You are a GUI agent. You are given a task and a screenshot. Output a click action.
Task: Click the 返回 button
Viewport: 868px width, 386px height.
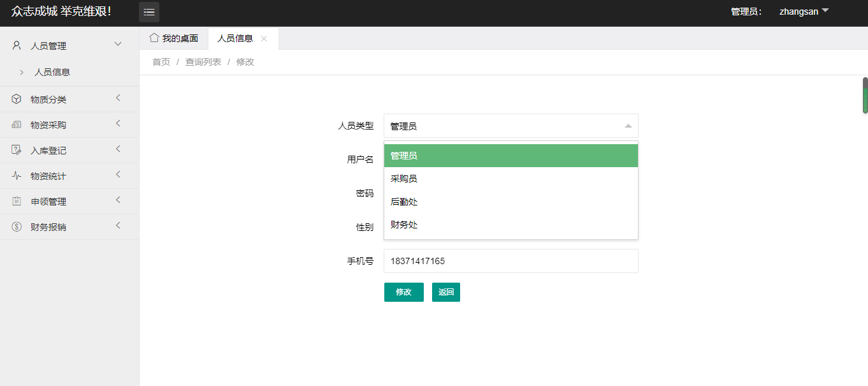click(x=445, y=292)
